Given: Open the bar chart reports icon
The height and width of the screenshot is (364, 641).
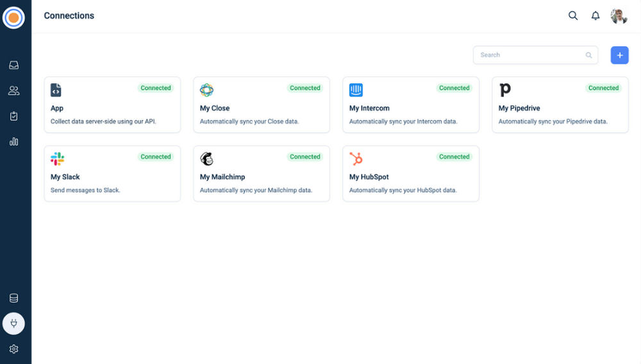Looking at the screenshot, I should [x=13, y=142].
